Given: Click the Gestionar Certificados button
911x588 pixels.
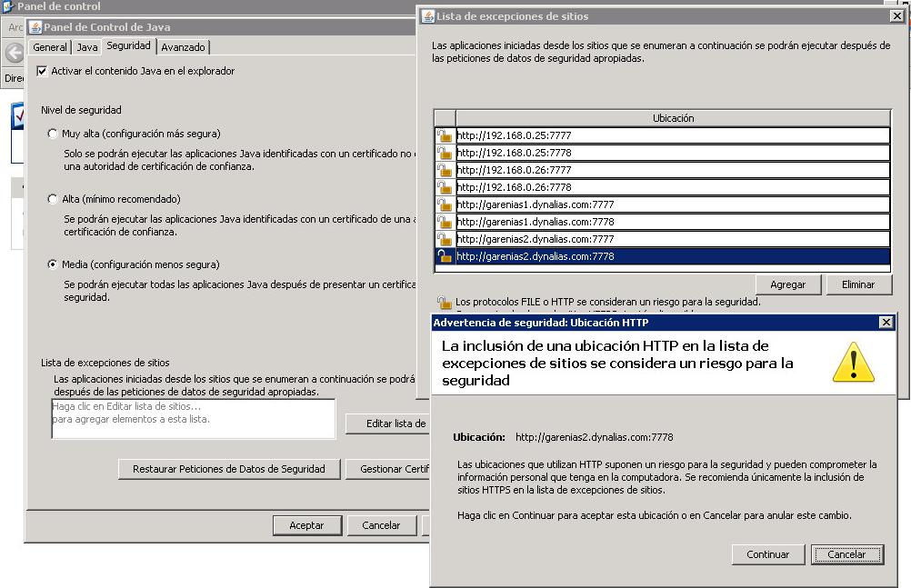Looking at the screenshot, I should click(388, 469).
